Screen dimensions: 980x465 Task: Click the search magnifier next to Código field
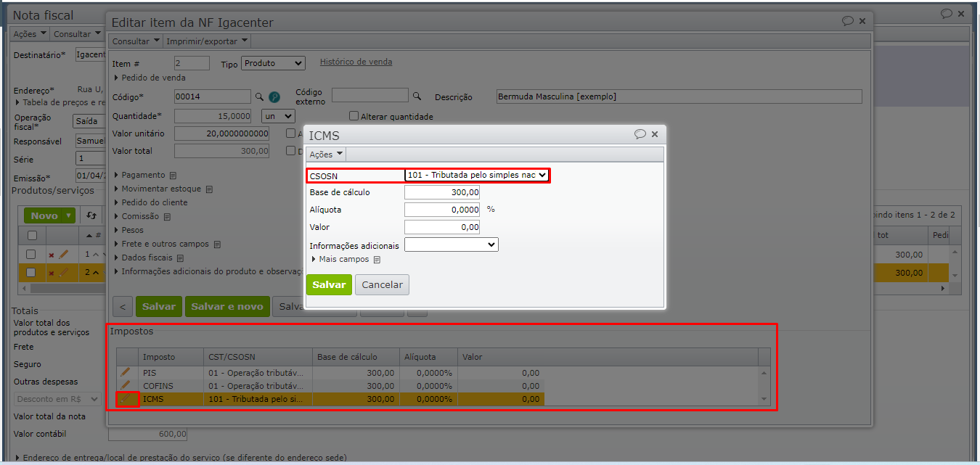259,96
